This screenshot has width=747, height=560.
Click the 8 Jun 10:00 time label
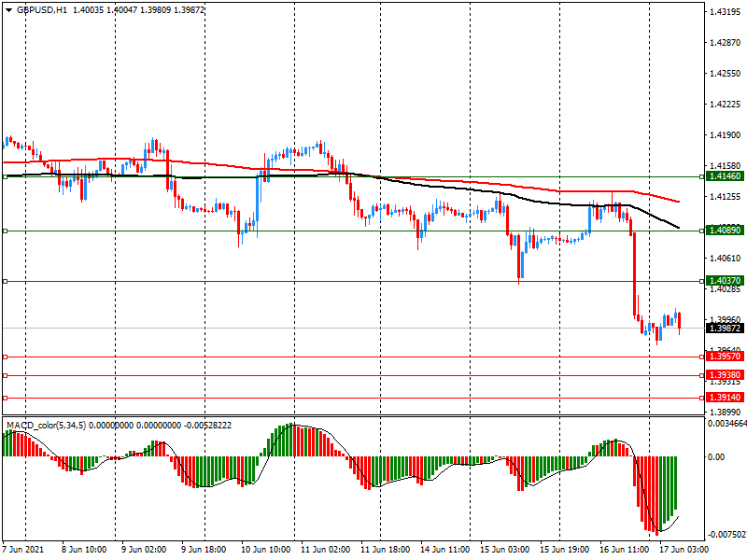[x=84, y=550]
